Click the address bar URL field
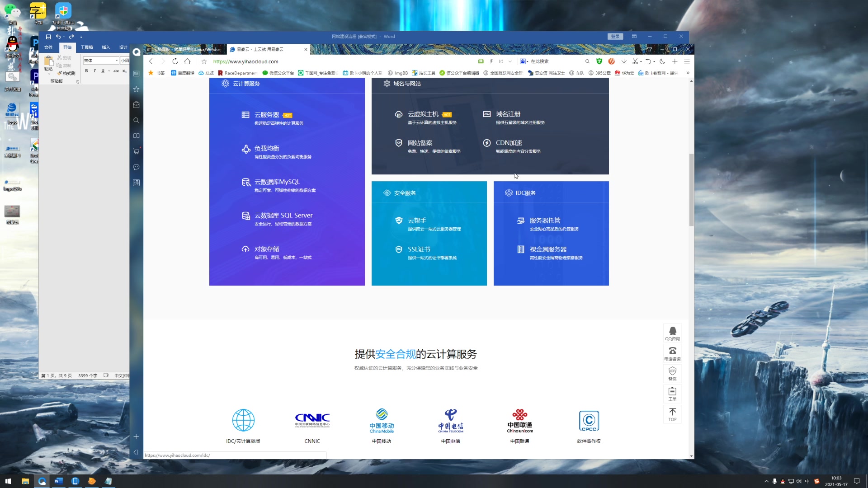The image size is (868, 488). tap(339, 61)
